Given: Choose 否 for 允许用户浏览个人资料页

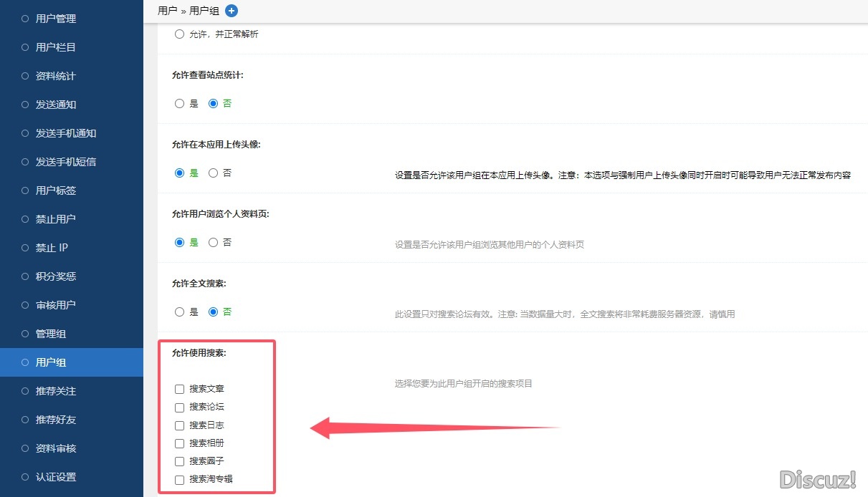Looking at the screenshot, I should 213,243.
